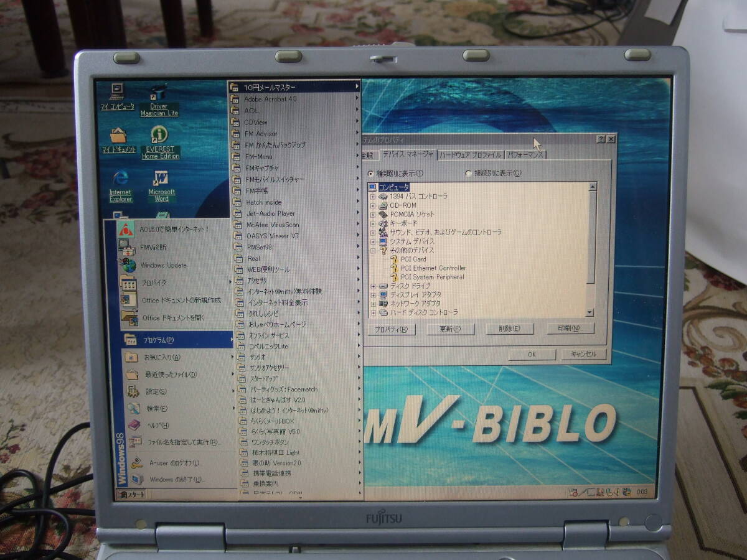Expand the PCMCIA ソケット tree node
The image size is (747, 560).
[373, 215]
